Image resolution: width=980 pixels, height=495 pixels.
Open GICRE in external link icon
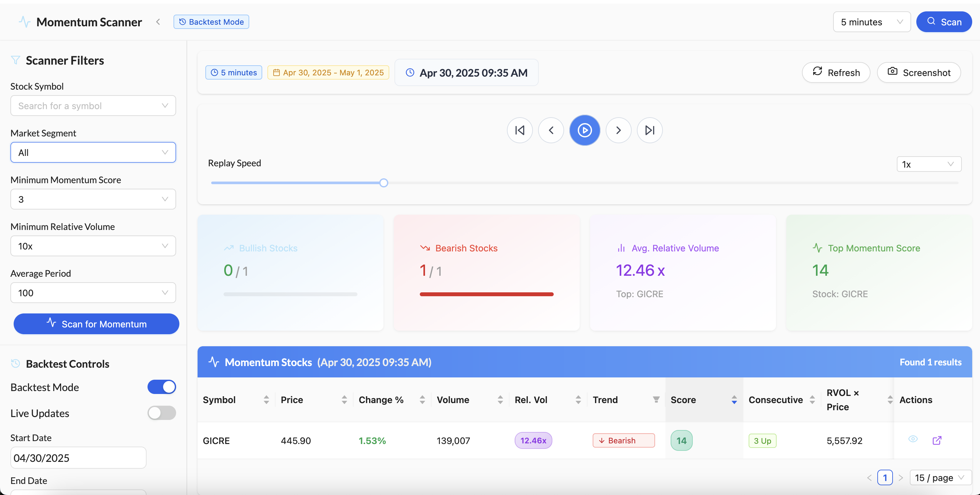tap(937, 440)
